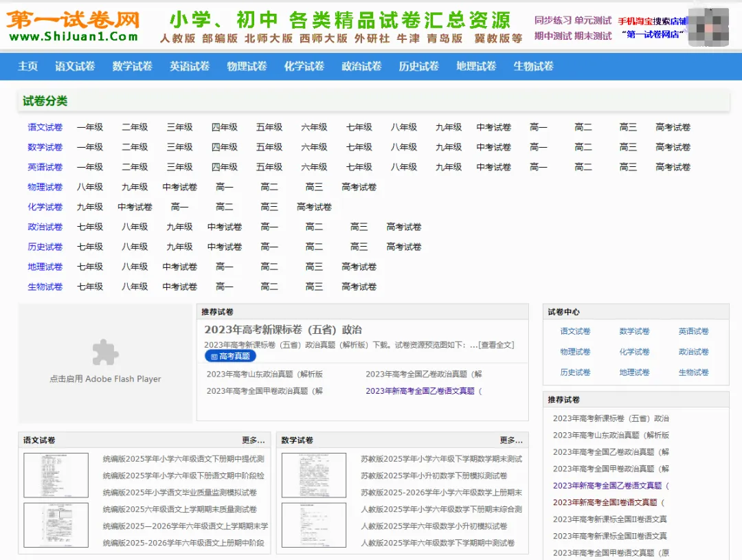742x560 pixels.
Task: Open 人教版2025学年六年级数学小升初模拟试卷
Action: [434, 526]
